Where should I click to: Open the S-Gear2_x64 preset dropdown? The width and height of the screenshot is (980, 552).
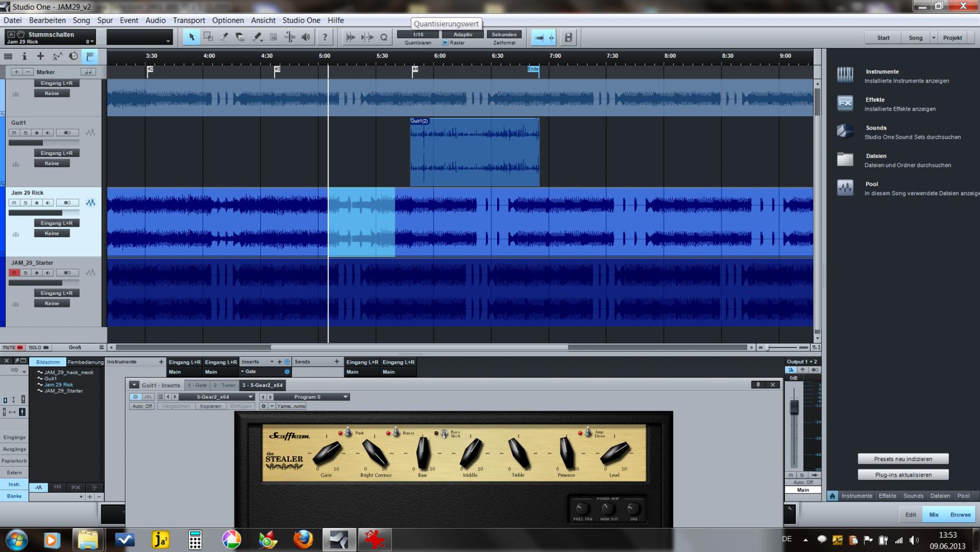point(217,397)
